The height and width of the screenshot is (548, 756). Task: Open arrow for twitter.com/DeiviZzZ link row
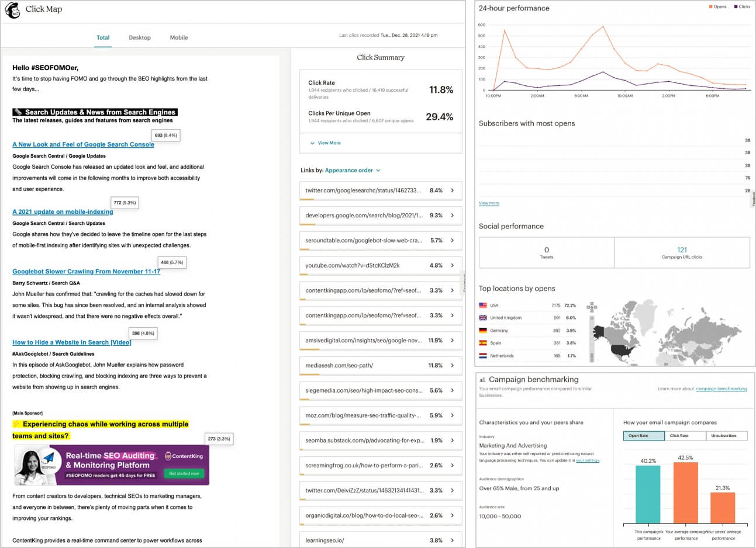pos(453,490)
